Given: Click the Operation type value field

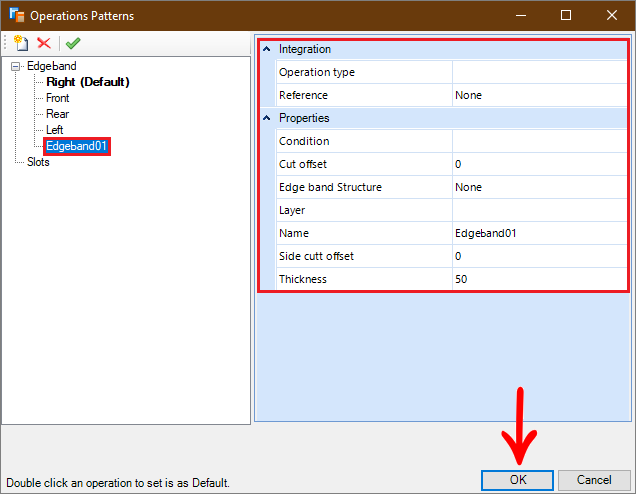Looking at the screenshot, I should point(539,72).
